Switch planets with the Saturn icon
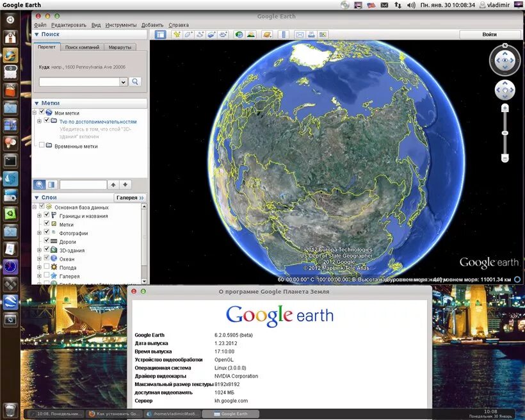The width and height of the screenshot is (525, 420). tap(267, 34)
